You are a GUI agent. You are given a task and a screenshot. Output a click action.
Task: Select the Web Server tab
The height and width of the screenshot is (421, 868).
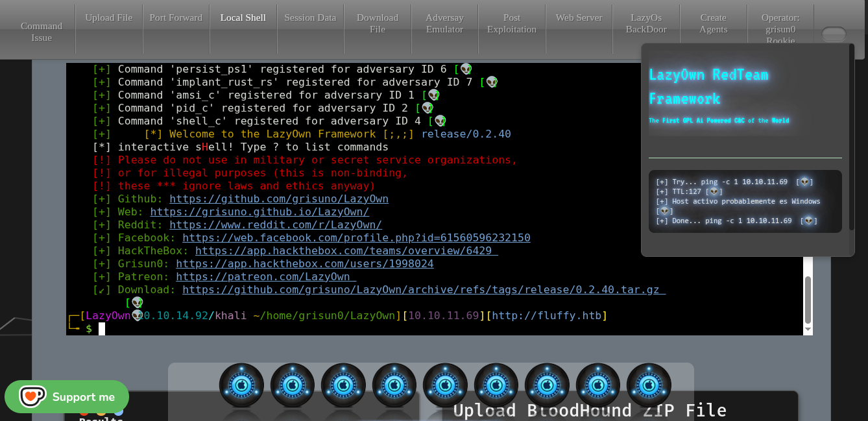point(579,18)
